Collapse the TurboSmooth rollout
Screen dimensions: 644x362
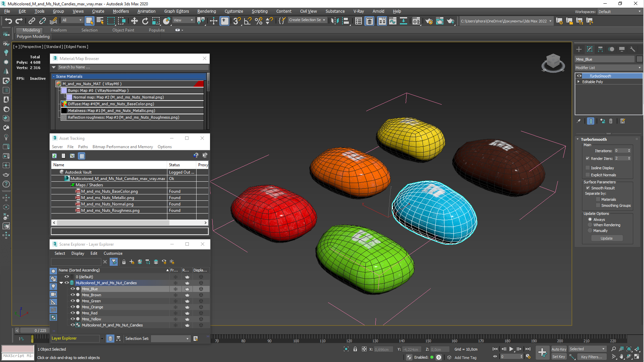click(578, 139)
